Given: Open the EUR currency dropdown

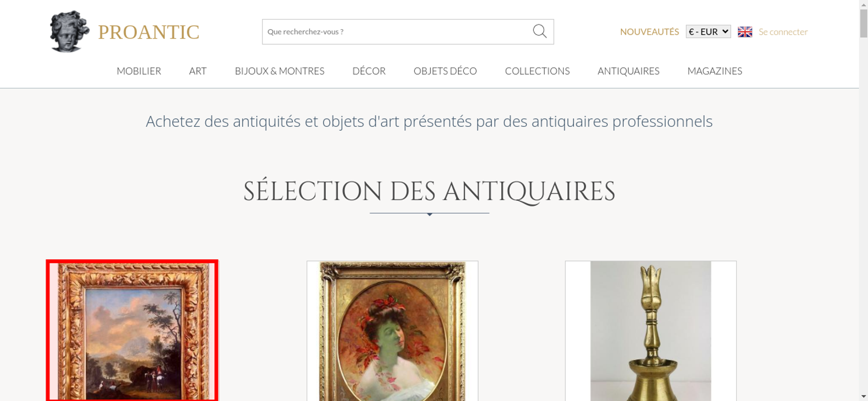Looking at the screenshot, I should pyautogui.click(x=708, y=32).
